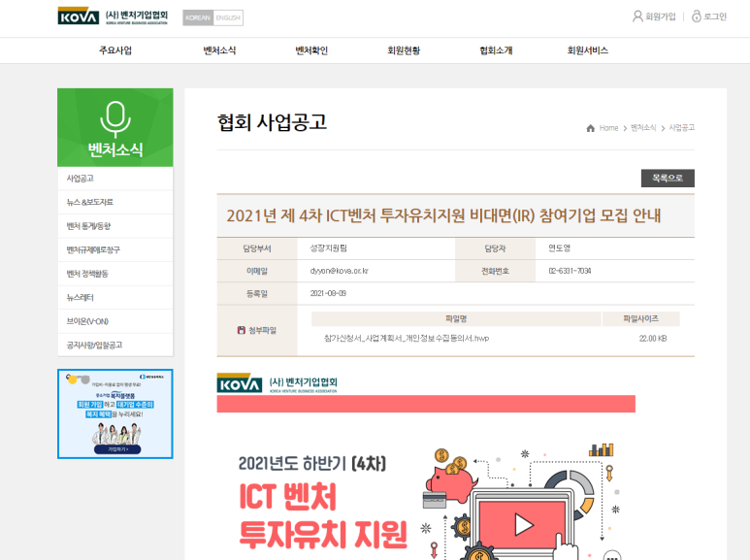
Task: Select 벤처 정책활동 in the sidebar
Action: pyautogui.click(x=115, y=274)
